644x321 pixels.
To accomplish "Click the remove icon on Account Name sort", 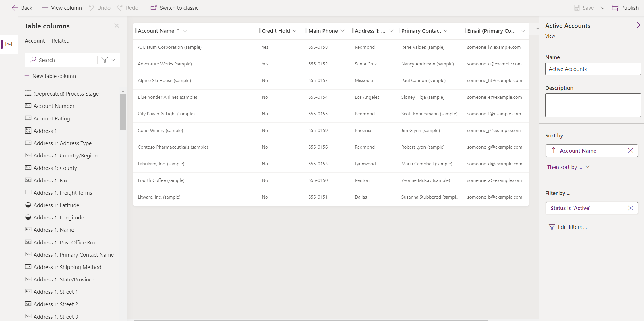I will [631, 151].
